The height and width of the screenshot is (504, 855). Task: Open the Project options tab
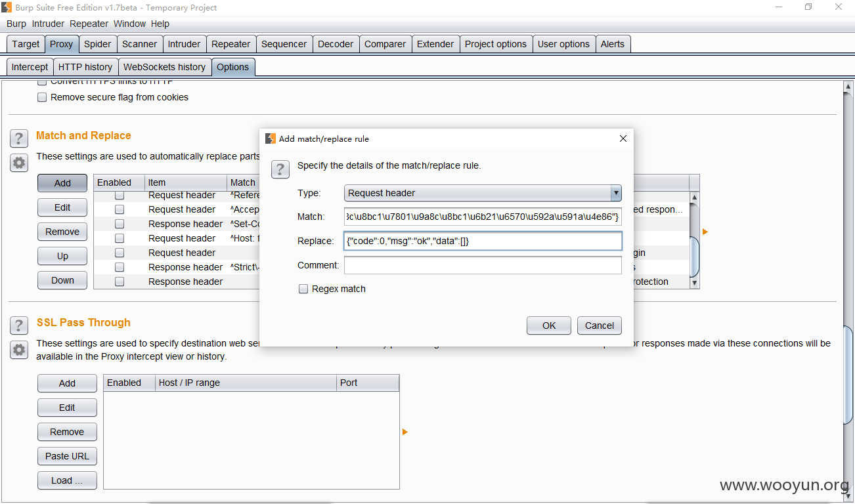coord(496,44)
